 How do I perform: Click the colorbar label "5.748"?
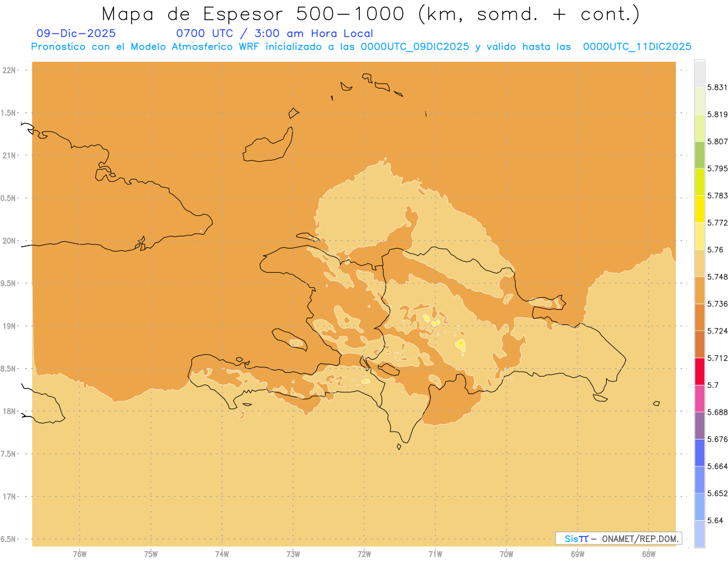718,277
